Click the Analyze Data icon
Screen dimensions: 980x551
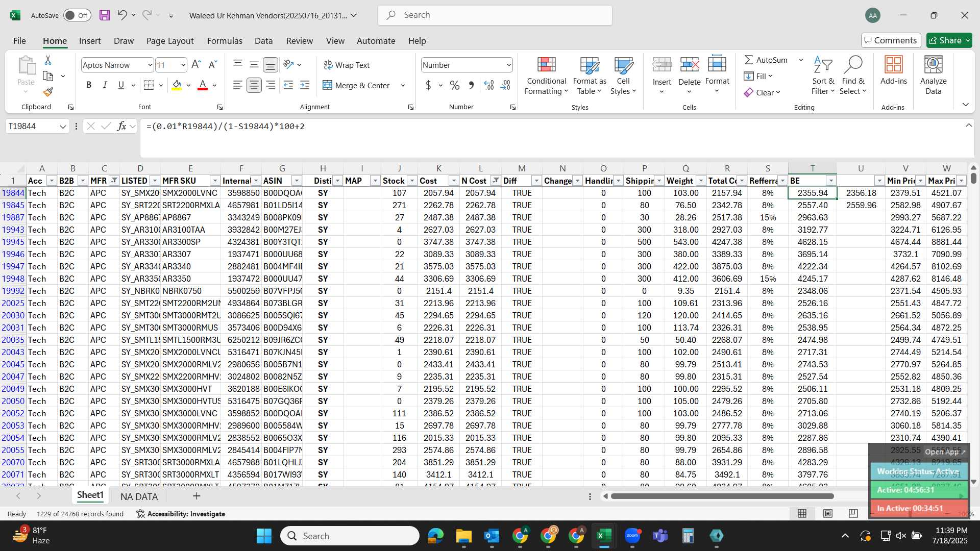pyautogui.click(x=933, y=76)
